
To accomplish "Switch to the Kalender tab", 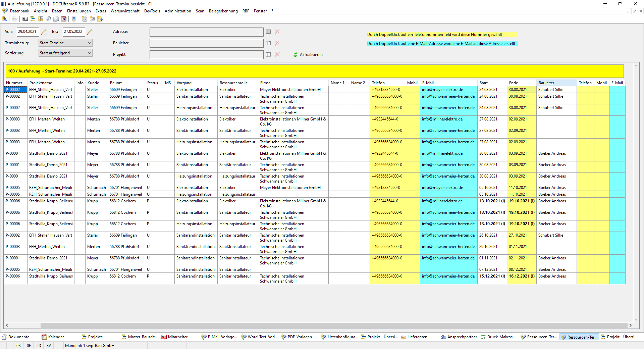I will click(x=53, y=337).
